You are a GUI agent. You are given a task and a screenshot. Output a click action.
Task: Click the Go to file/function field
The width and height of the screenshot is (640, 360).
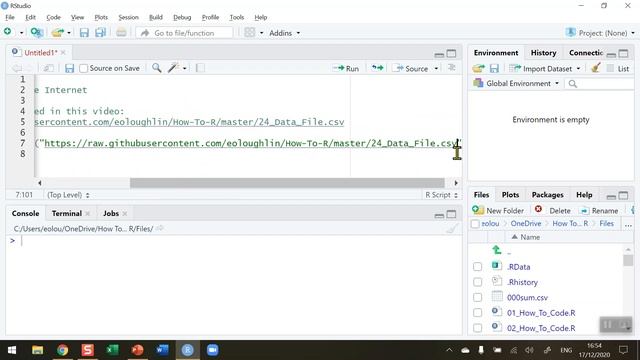184,33
